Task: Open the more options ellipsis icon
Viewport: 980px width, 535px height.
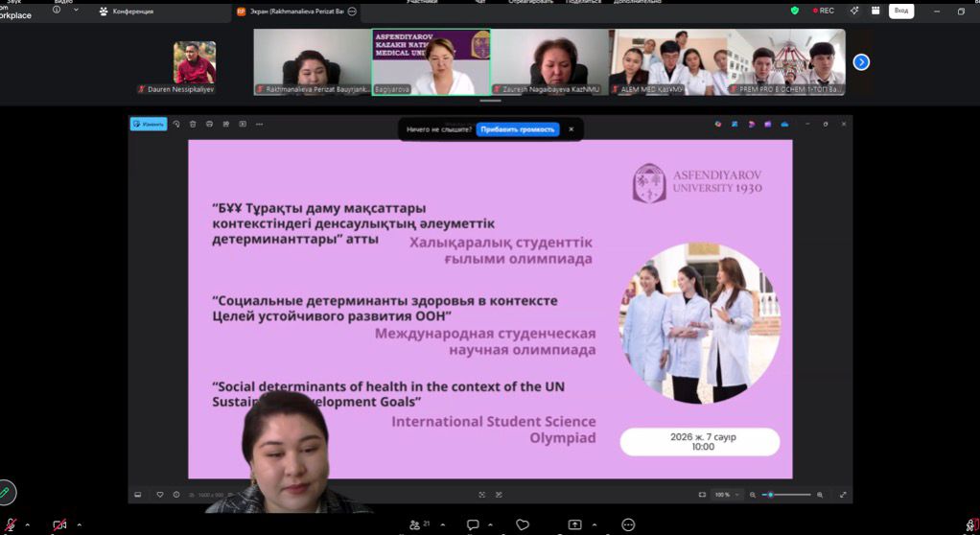Action: 628,524
